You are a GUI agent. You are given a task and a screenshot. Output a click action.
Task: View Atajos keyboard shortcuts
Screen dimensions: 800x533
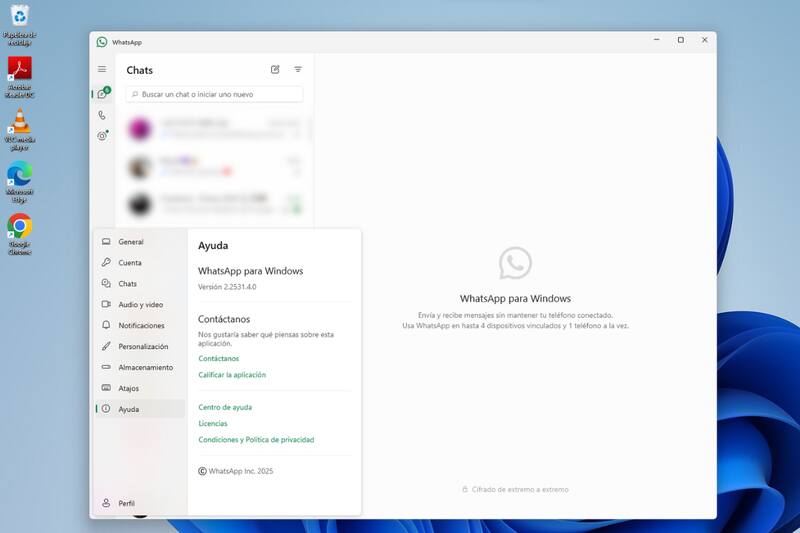coord(128,388)
